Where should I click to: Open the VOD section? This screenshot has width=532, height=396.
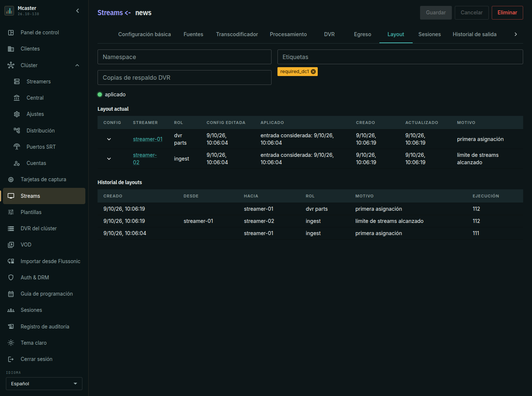pyautogui.click(x=44, y=245)
